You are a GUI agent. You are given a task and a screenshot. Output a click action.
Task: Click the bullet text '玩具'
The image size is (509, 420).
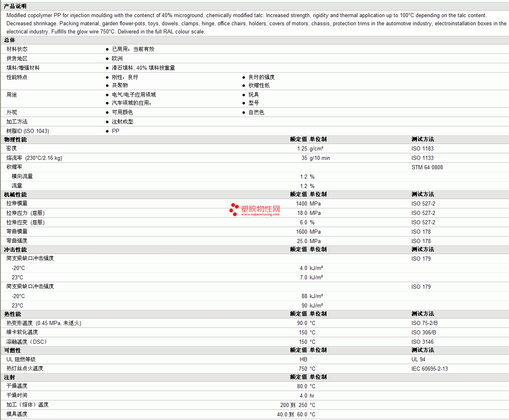(x=254, y=95)
